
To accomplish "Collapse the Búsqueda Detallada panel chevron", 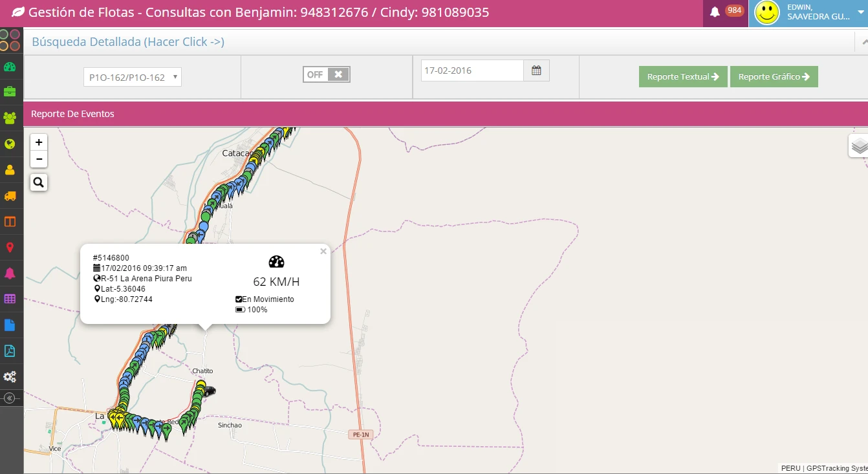I will pyautogui.click(x=863, y=43).
